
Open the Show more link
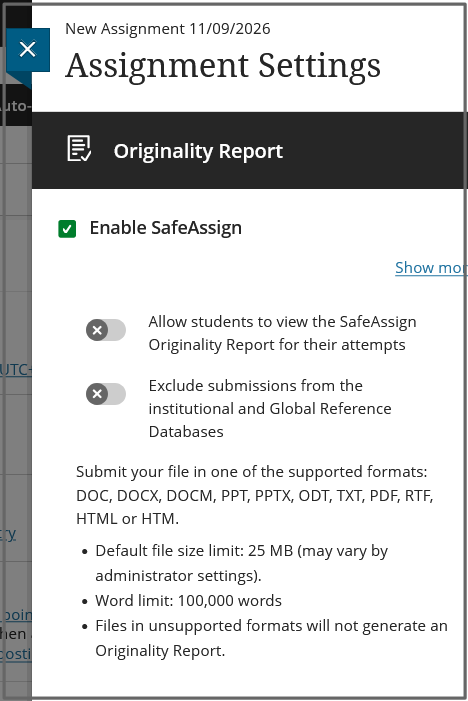tap(431, 268)
